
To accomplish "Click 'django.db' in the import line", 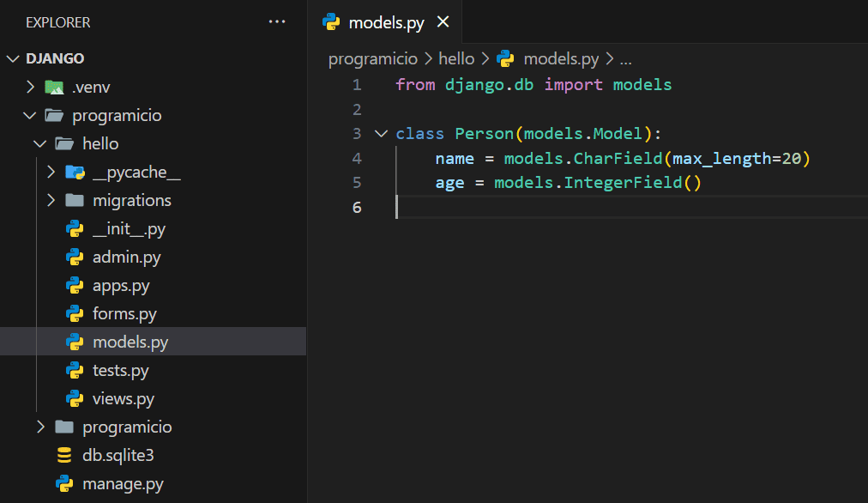I will (x=490, y=85).
